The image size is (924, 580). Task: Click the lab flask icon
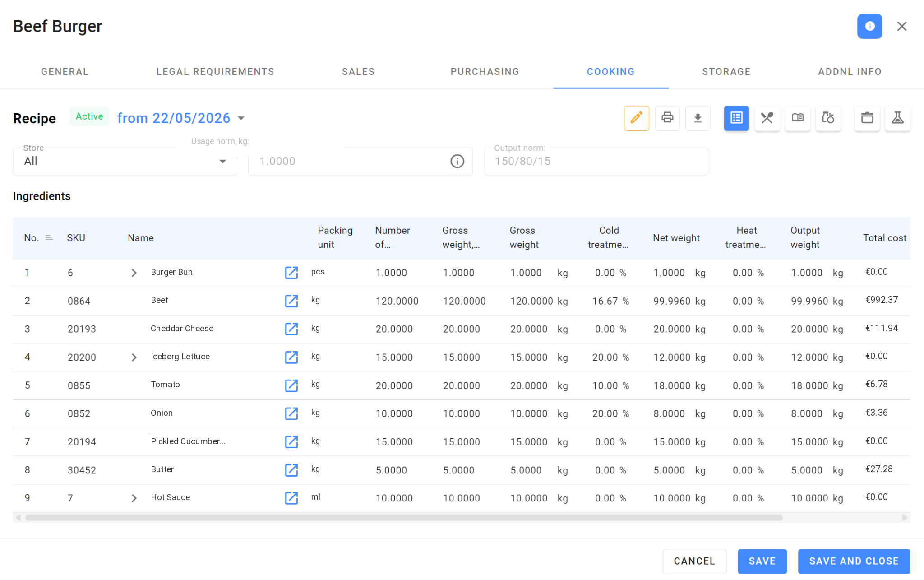click(897, 118)
